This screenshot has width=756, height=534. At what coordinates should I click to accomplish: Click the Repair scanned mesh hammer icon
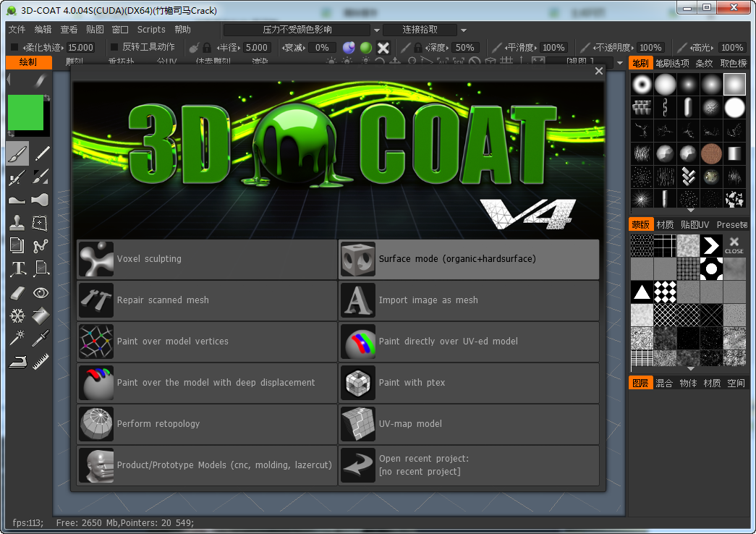coord(96,300)
